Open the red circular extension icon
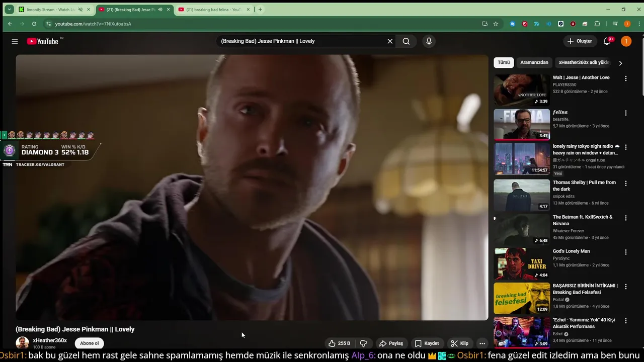This screenshot has width=644, height=362. click(525, 24)
